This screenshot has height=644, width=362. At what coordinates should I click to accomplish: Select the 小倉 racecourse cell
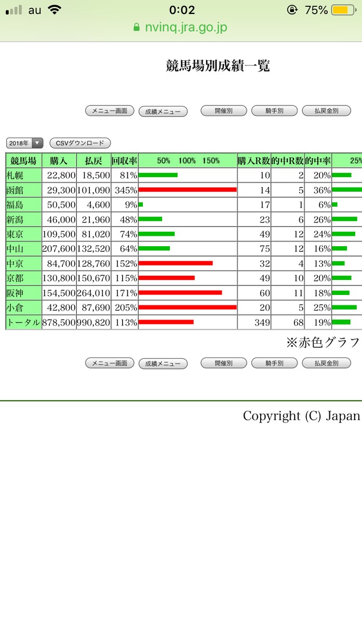click(x=24, y=307)
